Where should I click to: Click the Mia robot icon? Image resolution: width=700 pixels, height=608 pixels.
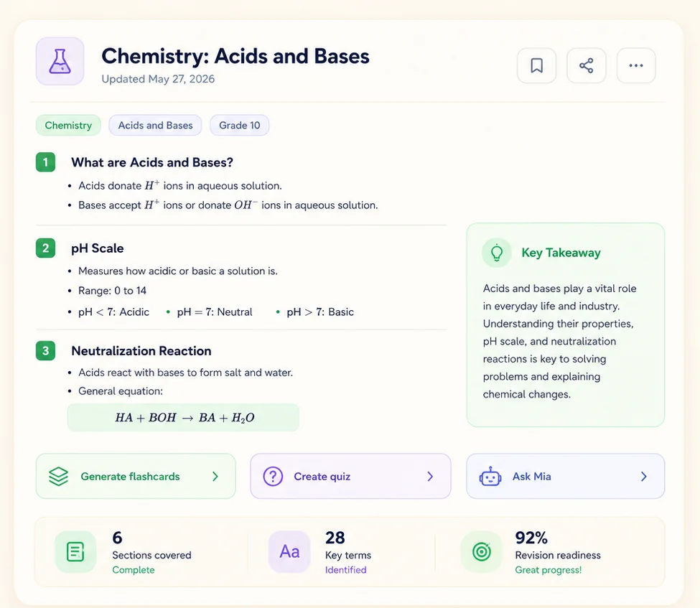pos(490,477)
